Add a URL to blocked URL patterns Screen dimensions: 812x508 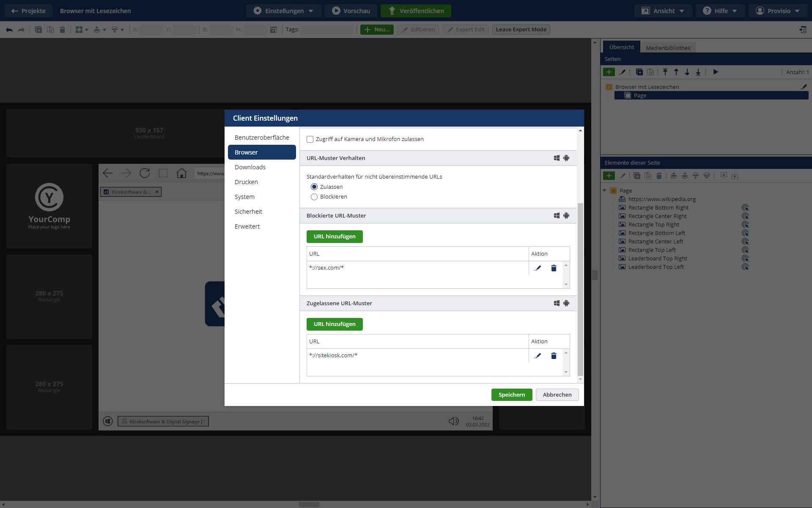(x=335, y=237)
